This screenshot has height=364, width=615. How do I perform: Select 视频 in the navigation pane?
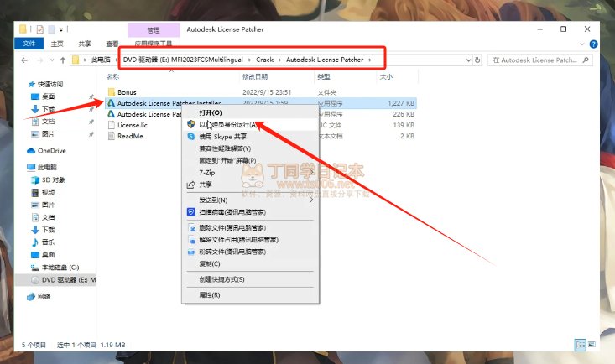(48, 192)
